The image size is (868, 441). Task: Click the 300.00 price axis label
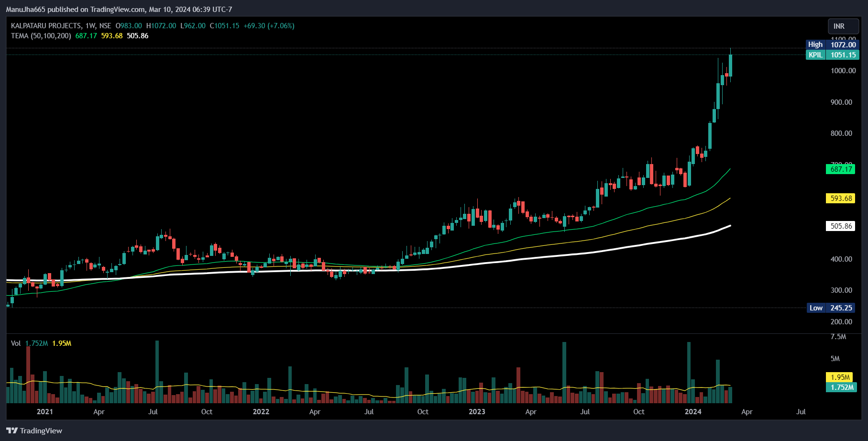[841, 290]
